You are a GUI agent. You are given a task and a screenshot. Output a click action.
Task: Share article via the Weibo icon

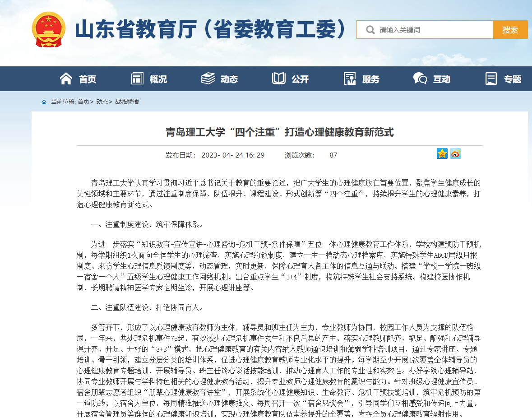pyautogui.click(x=456, y=153)
